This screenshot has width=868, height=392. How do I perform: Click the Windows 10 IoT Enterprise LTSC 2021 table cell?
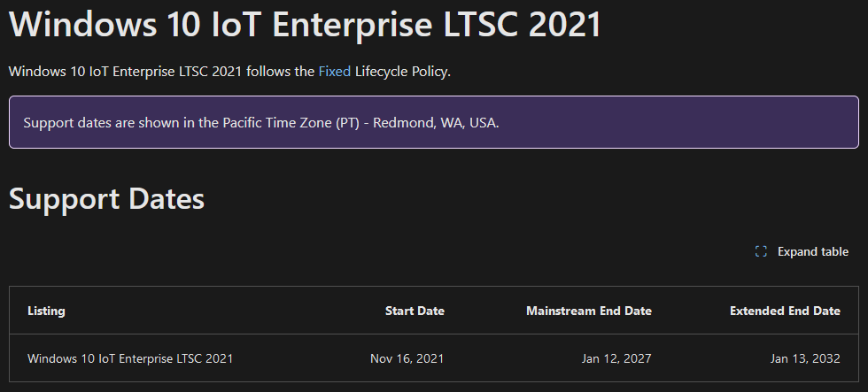tap(130, 358)
